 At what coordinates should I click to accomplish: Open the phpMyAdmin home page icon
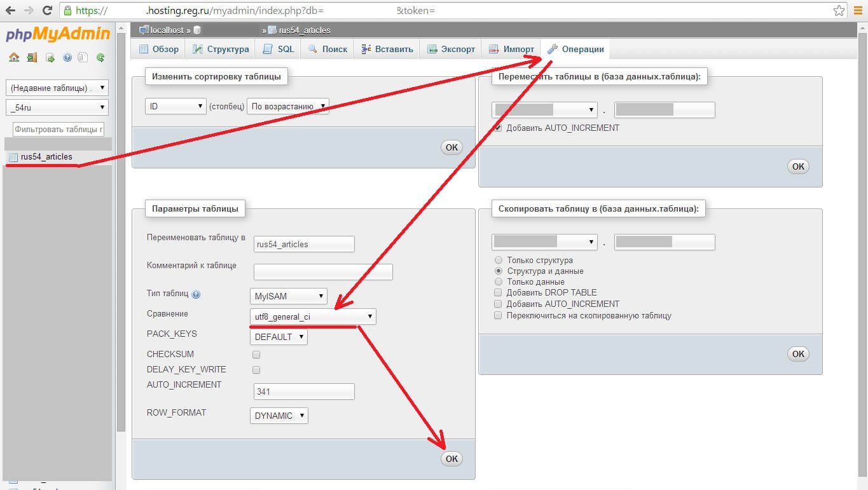pos(14,57)
